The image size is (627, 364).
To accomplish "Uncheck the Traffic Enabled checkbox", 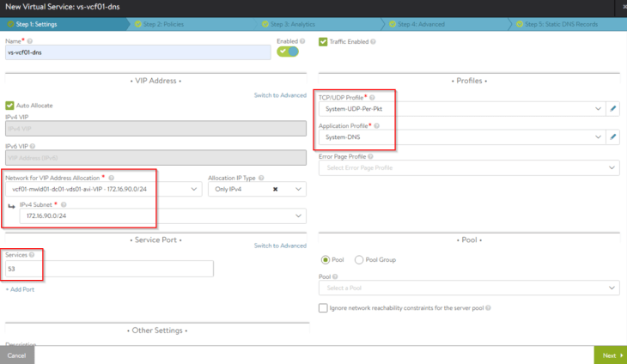I will pos(323,42).
